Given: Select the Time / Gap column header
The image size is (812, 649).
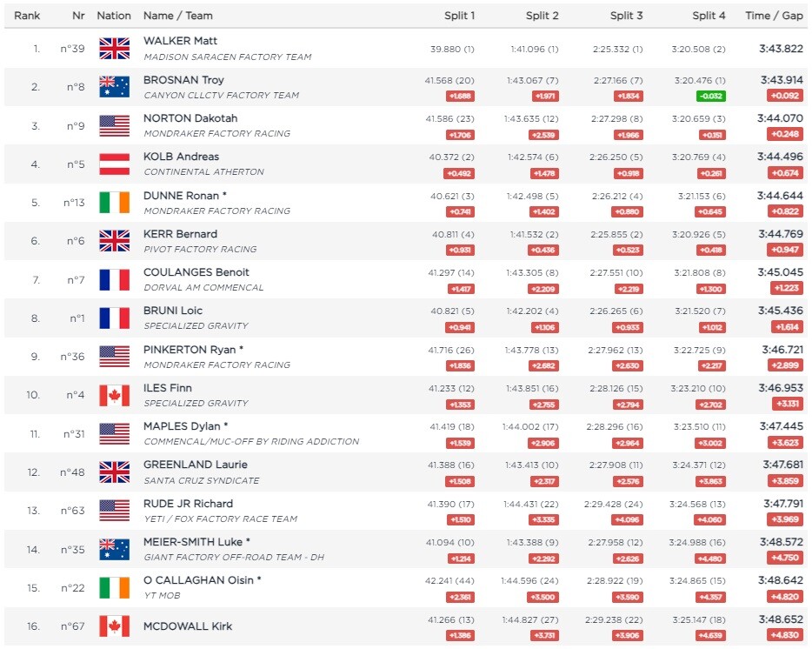Looking at the screenshot, I should tap(775, 16).
